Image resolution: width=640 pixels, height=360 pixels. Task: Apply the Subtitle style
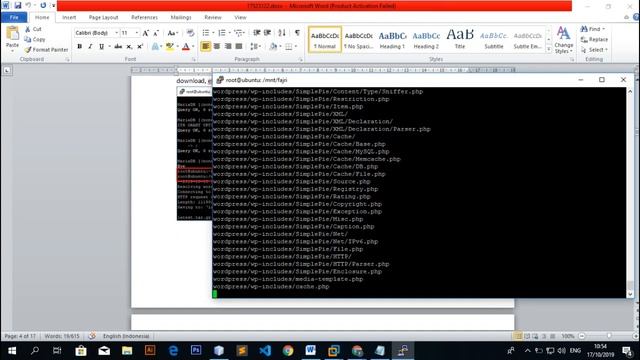[494, 40]
